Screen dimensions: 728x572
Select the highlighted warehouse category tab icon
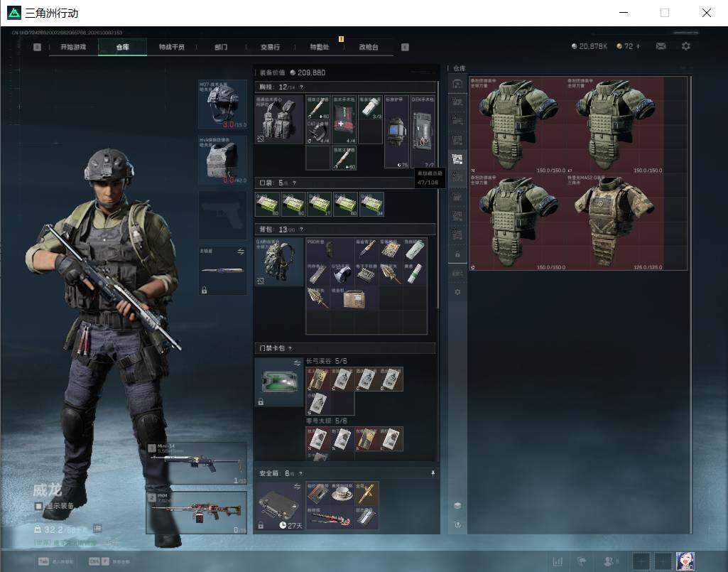(x=457, y=159)
